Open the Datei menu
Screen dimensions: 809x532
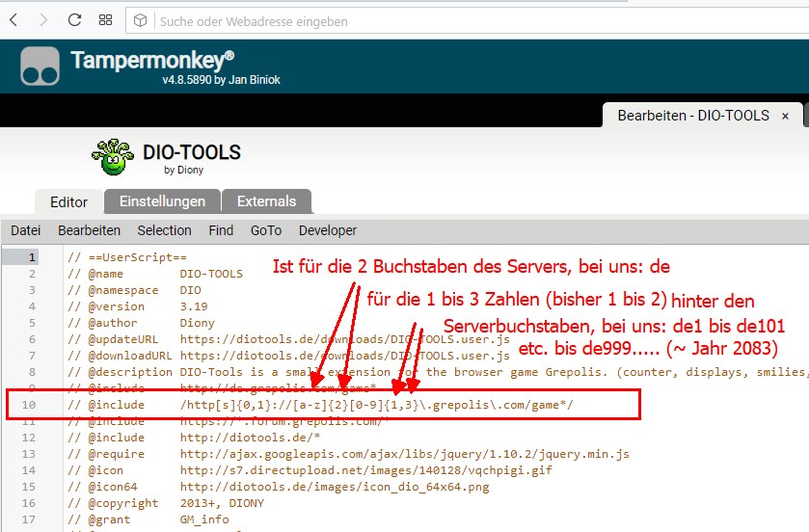pyautogui.click(x=26, y=230)
